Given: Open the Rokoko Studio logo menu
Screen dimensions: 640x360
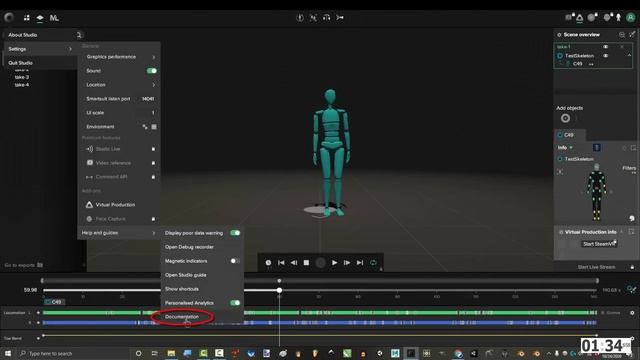Looking at the screenshot, I should [9, 17].
